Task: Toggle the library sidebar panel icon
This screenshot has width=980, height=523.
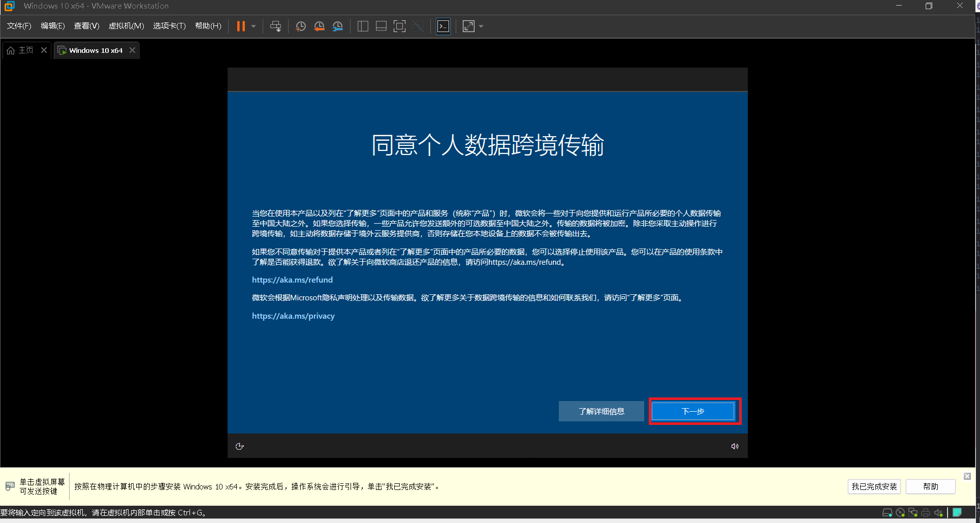Action: point(363,26)
